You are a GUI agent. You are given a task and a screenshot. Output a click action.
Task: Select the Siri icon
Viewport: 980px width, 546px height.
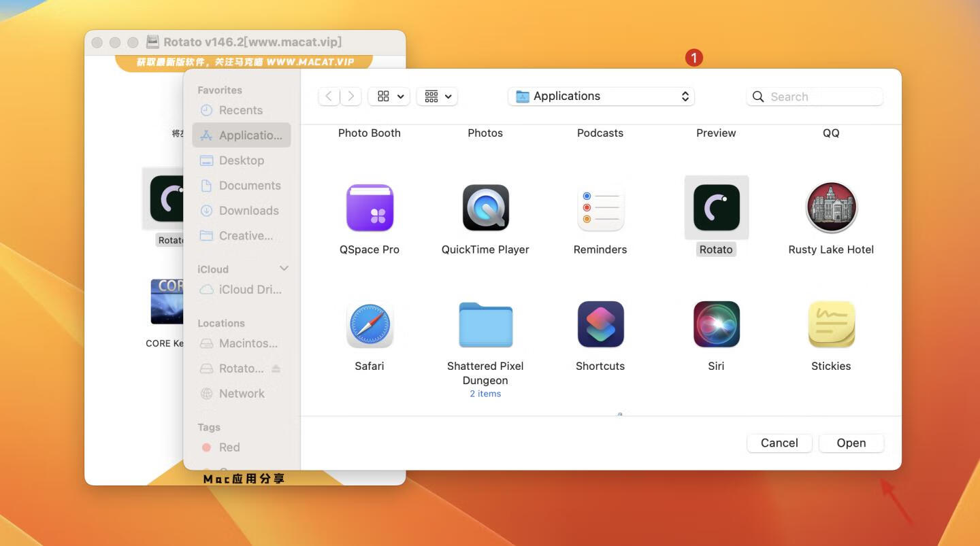click(715, 324)
